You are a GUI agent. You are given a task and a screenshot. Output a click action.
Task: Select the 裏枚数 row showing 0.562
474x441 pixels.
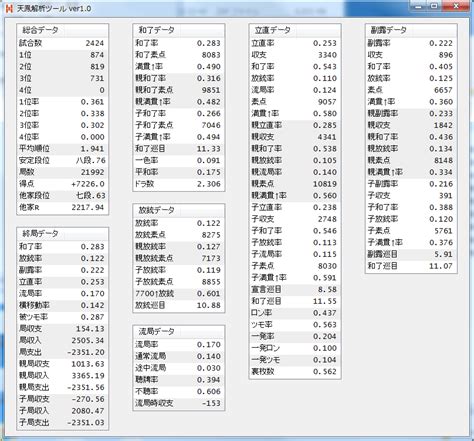tap(295, 371)
